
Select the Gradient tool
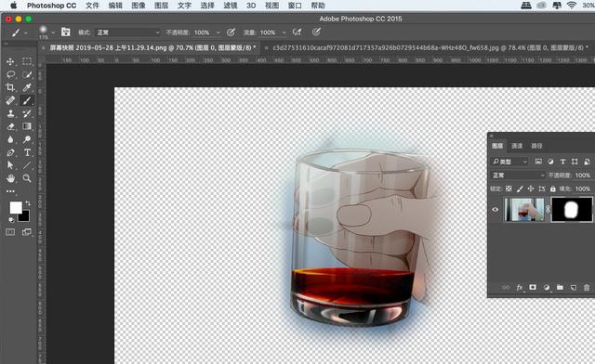[x=27, y=126]
